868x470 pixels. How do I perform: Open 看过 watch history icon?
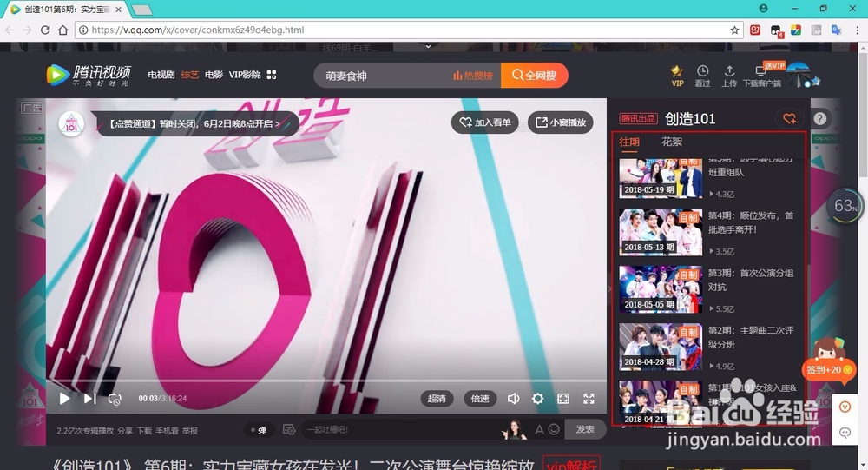click(702, 76)
